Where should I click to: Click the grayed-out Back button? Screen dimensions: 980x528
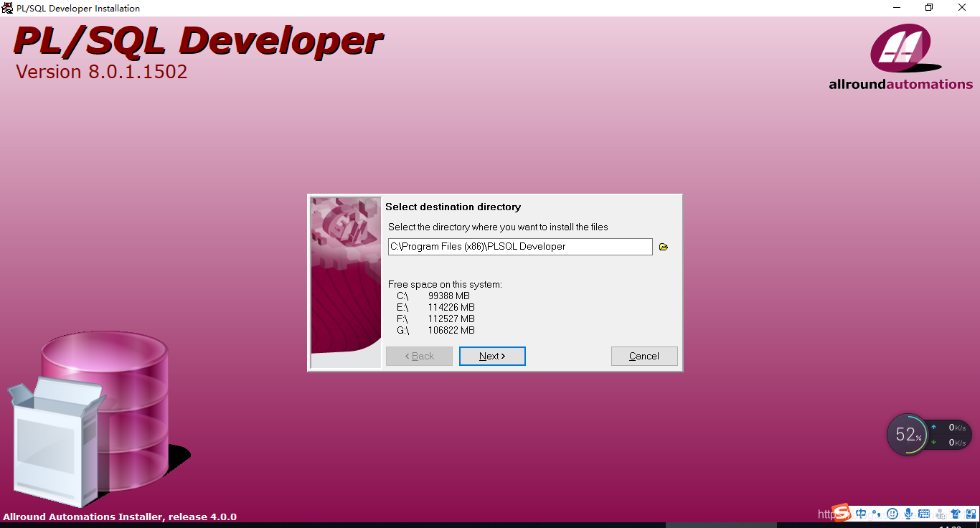pyautogui.click(x=419, y=356)
